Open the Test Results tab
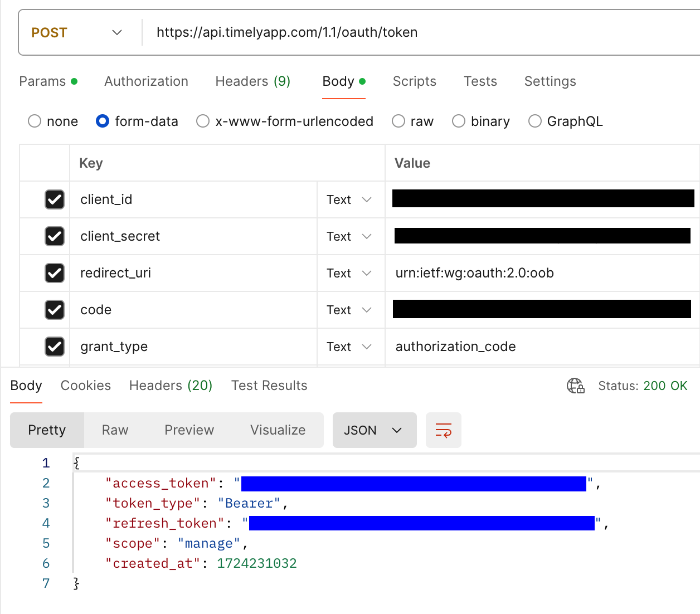 [269, 386]
